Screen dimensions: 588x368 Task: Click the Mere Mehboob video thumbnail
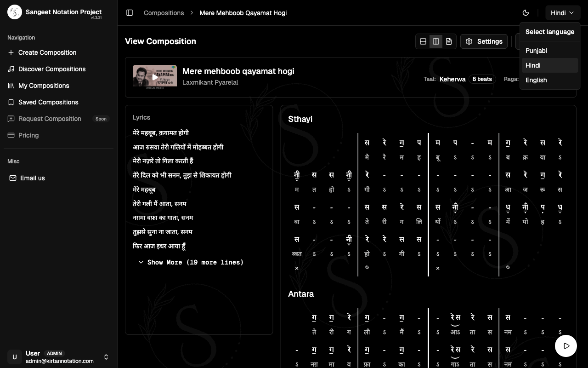click(x=154, y=76)
